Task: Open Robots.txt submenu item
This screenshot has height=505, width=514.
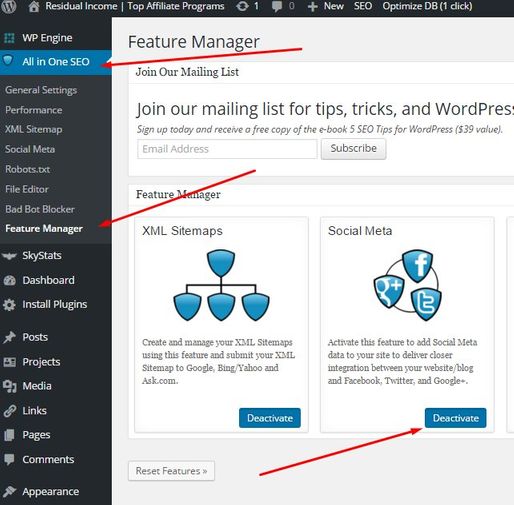Action: (28, 169)
